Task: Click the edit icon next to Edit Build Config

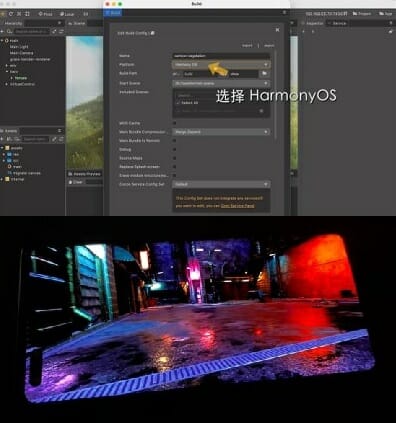Action: point(152,33)
